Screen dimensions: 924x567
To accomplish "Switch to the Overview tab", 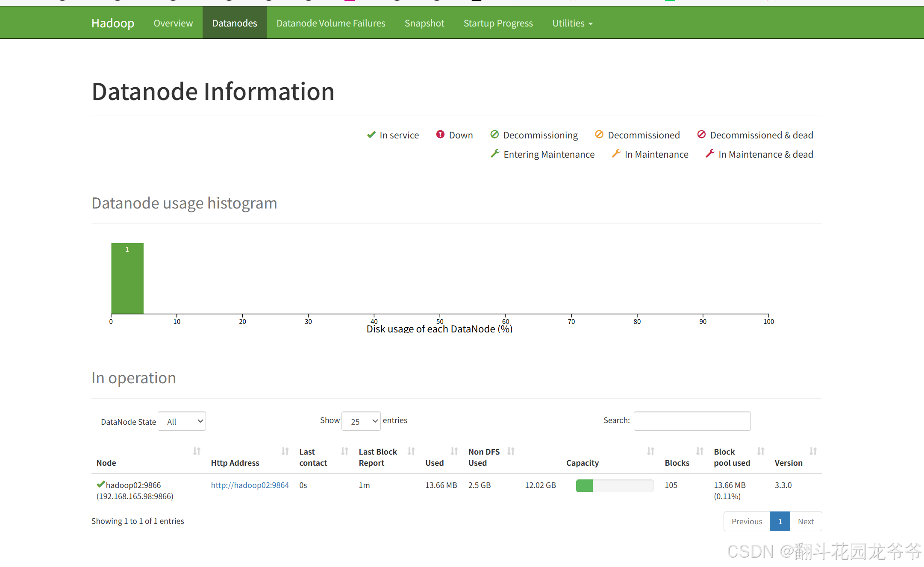I will [x=173, y=23].
